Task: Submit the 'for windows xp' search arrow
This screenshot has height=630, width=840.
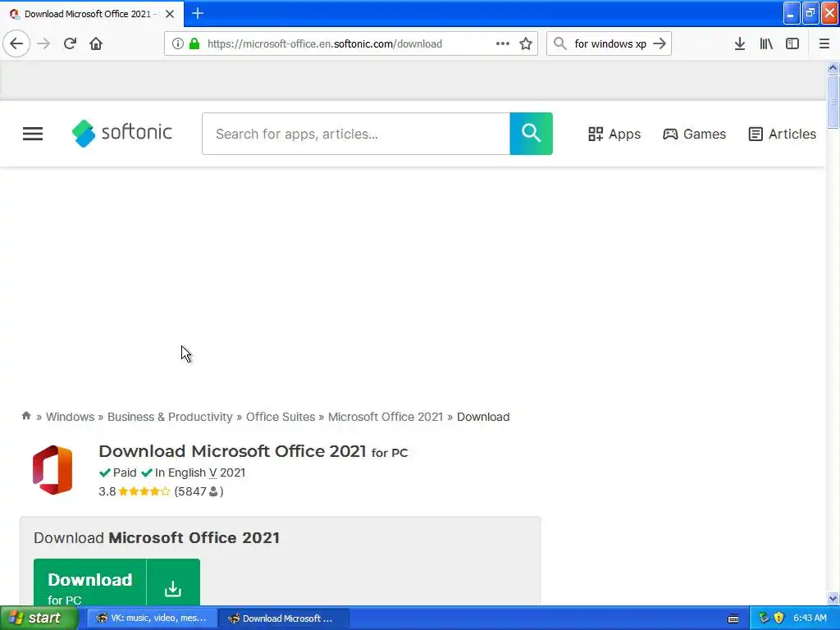Action: point(660,43)
